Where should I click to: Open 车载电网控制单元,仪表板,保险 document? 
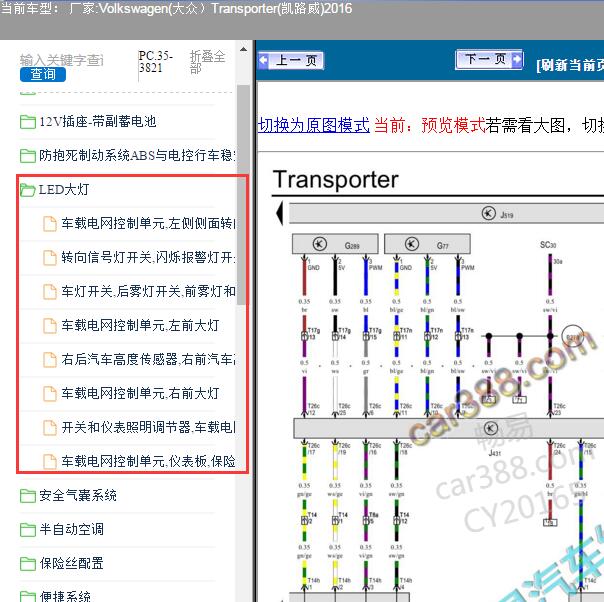tap(149, 461)
